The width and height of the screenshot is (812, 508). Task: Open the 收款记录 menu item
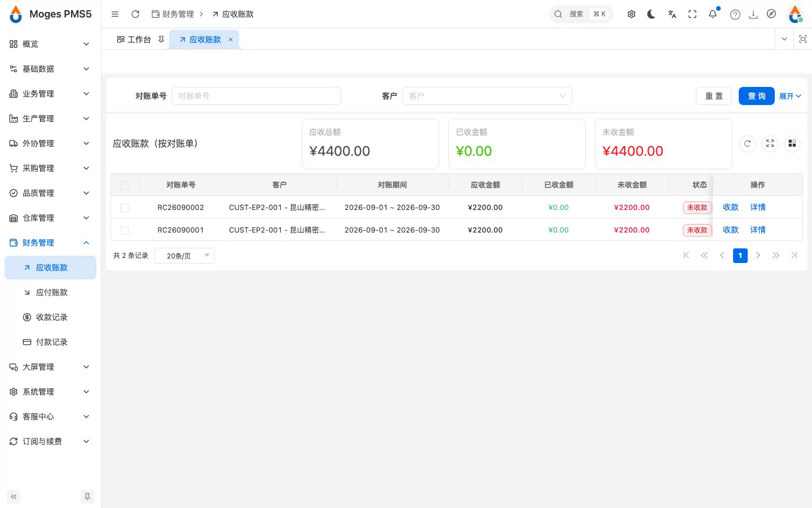click(x=50, y=317)
